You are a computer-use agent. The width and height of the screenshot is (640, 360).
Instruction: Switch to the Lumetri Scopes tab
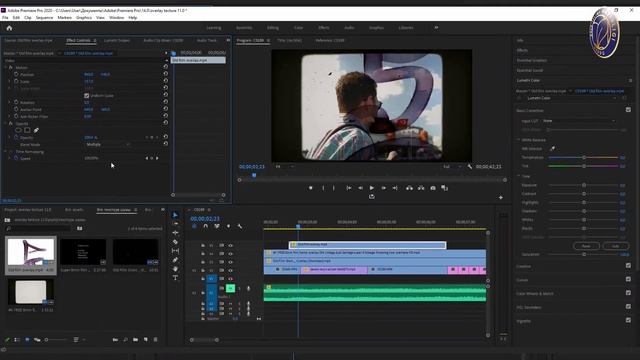point(117,40)
